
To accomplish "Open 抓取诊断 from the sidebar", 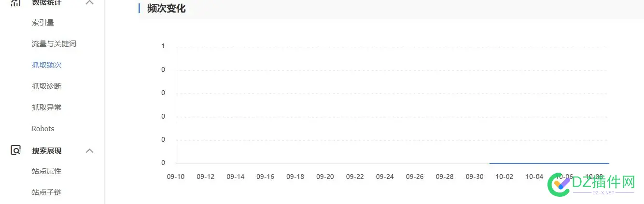I will (x=46, y=86).
